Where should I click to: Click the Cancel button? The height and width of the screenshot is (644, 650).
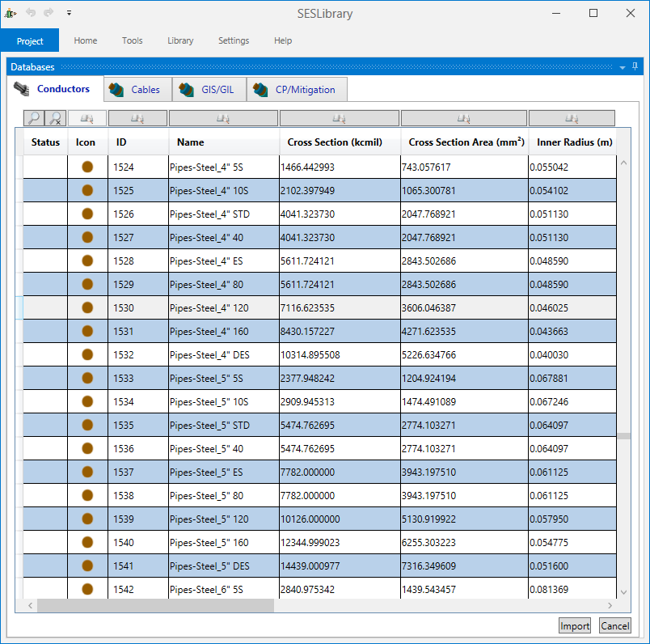[615, 625]
